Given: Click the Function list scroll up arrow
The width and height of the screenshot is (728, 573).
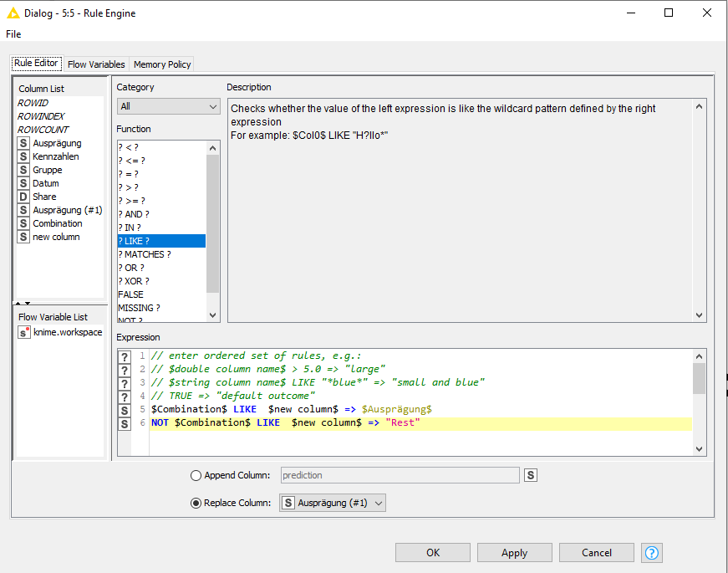Looking at the screenshot, I should [x=212, y=148].
